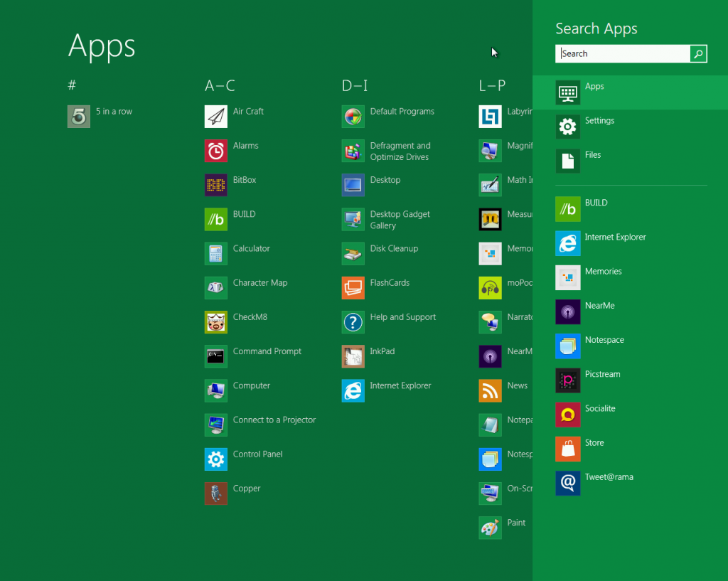
Task: Launch the Paint palette icon
Action: point(491,528)
